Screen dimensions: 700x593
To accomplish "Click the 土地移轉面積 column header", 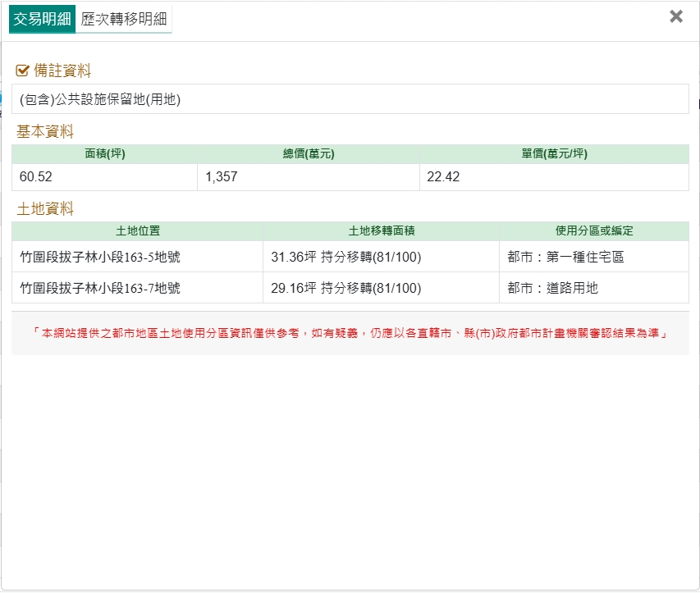I will [382, 231].
